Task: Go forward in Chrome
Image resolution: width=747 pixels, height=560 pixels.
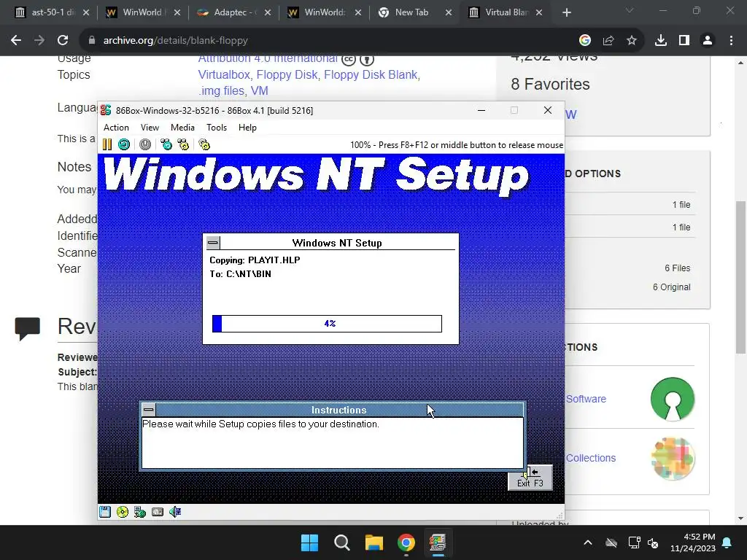Action: (39, 41)
